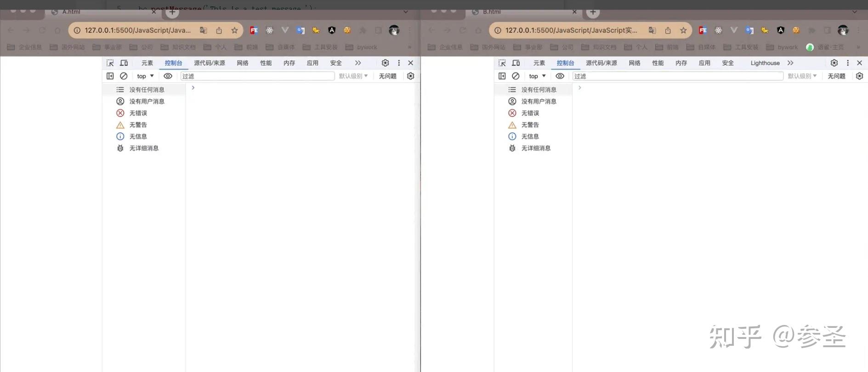Switch to 内存 tab in B.html DevTools
Screen dimensions: 868x372
pyautogui.click(x=681, y=63)
